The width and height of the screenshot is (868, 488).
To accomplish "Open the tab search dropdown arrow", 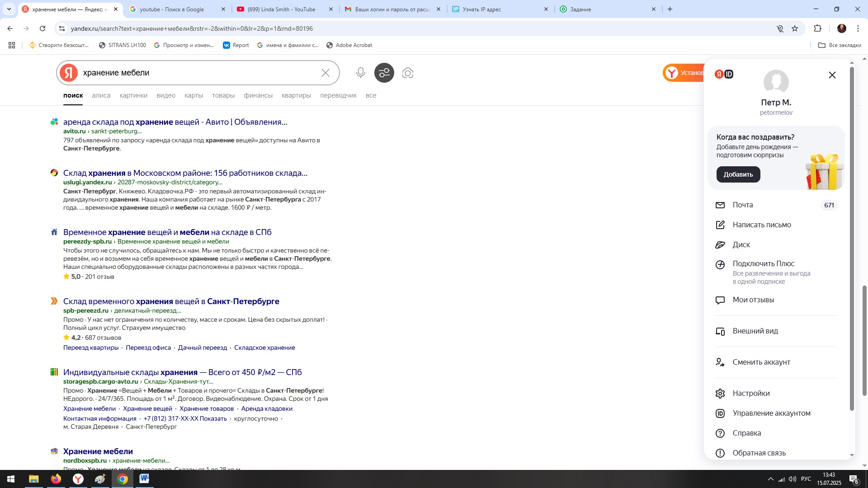I will tap(9, 9).
